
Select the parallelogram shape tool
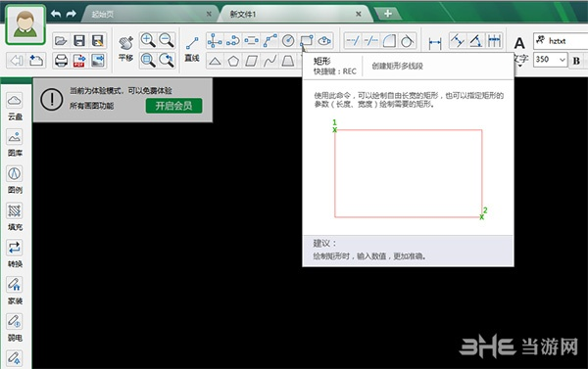pyautogui.click(x=251, y=61)
